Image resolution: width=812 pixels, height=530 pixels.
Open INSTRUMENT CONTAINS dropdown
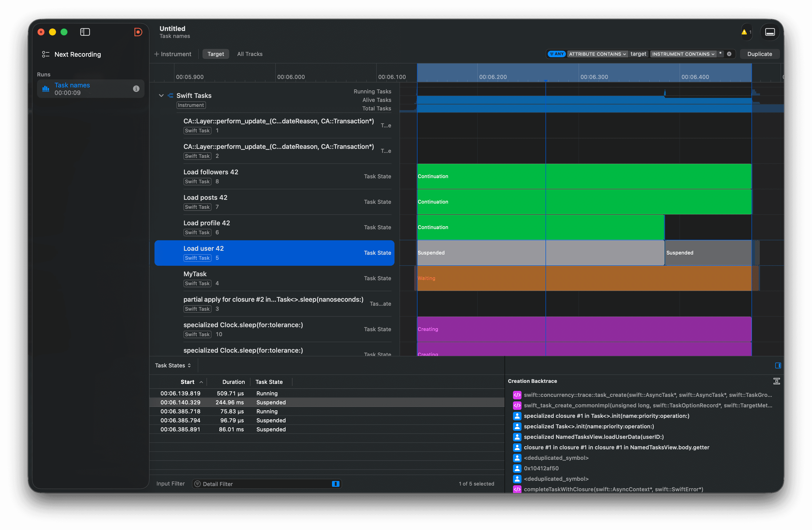pos(683,54)
